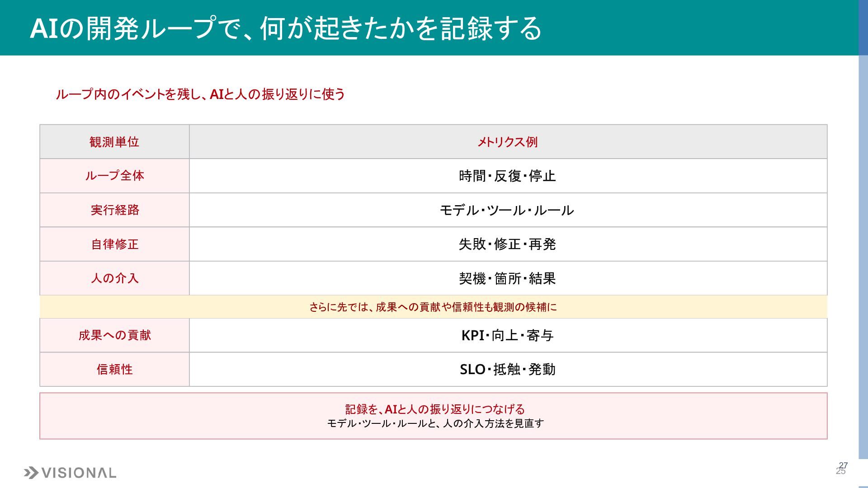Click the 時間・反復・停止 cell
This screenshot has height=488, width=868.
tap(508, 176)
